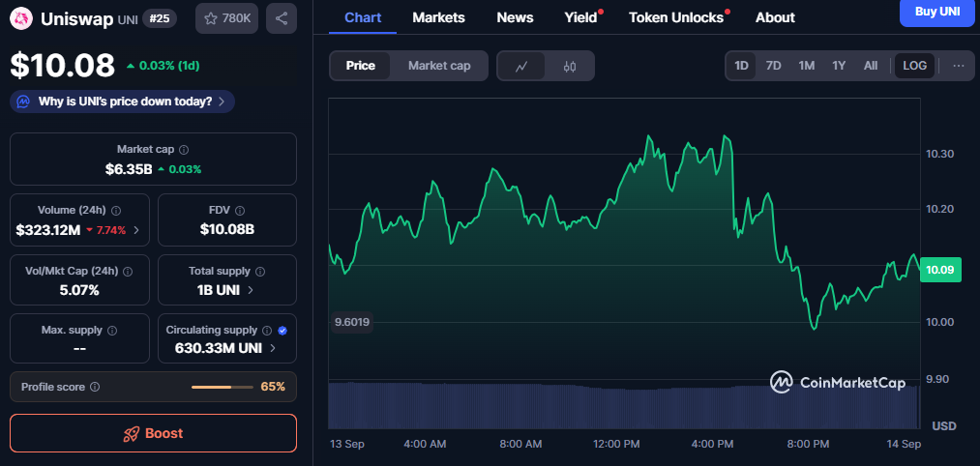Image resolution: width=980 pixels, height=466 pixels.
Task: Click the Buy UNI button
Action: 938,11
